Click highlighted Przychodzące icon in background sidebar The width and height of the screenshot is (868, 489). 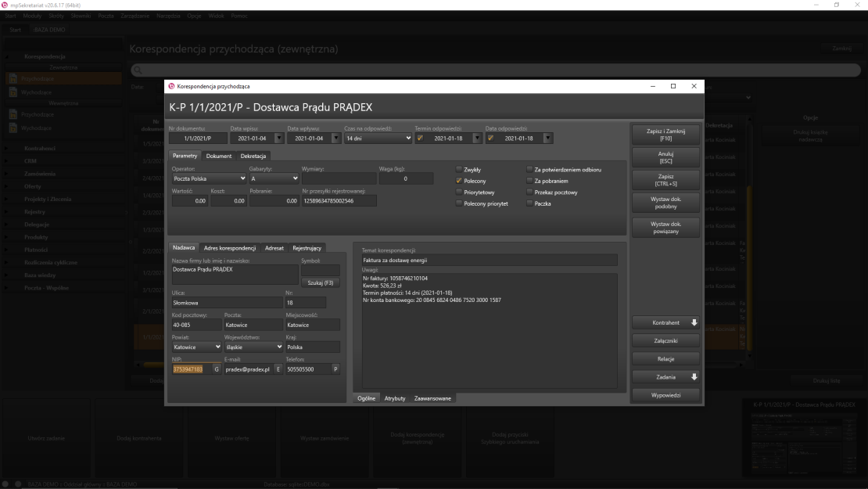coord(13,79)
